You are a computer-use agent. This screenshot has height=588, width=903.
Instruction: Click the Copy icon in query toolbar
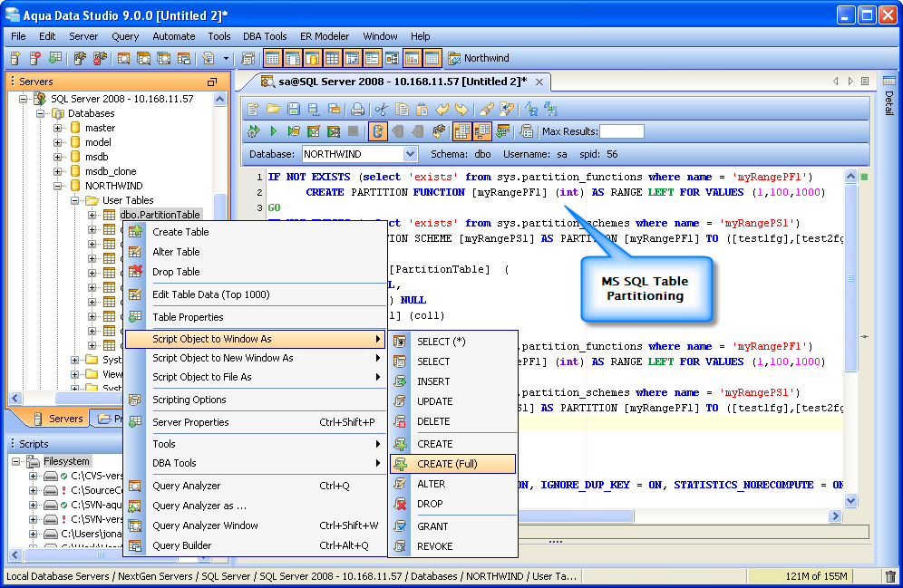(402, 109)
